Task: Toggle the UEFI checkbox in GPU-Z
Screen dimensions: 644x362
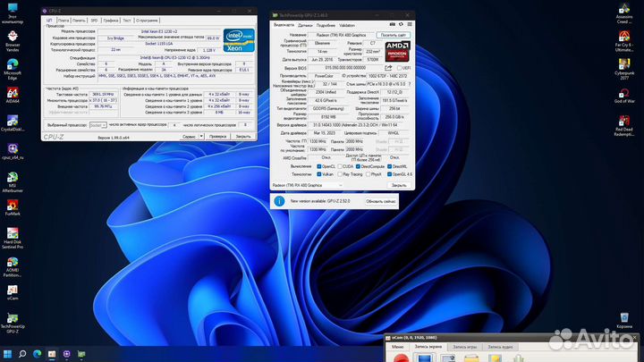Action: [x=399, y=68]
